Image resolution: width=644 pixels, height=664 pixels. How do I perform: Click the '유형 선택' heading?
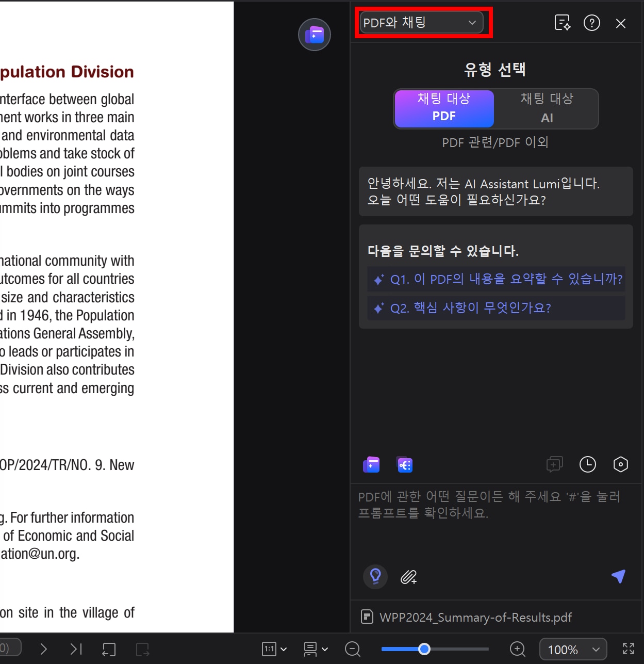coord(495,69)
